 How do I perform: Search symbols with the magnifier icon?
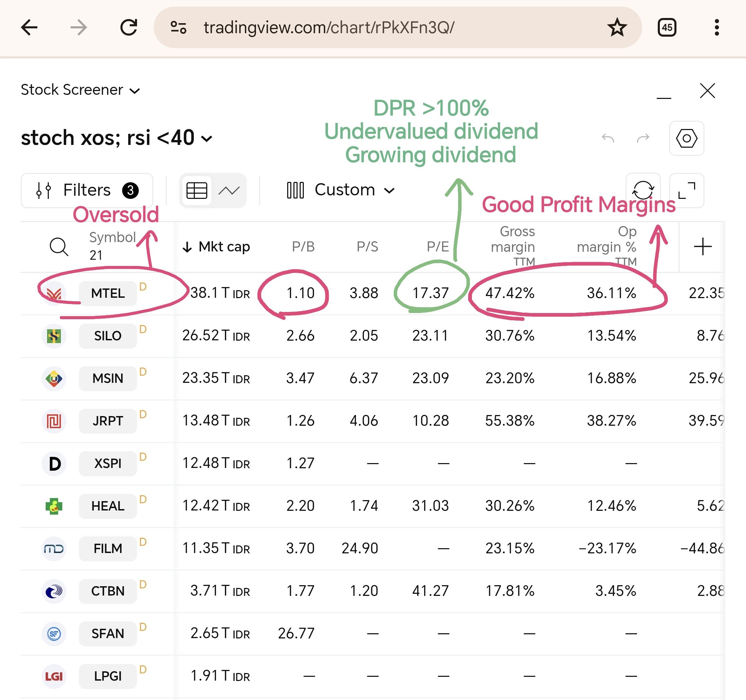[x=59, y=247]
